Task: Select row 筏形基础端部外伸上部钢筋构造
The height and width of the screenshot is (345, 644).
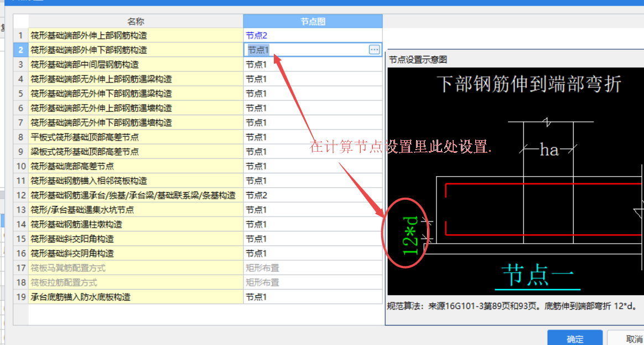Action: [136, 35]
